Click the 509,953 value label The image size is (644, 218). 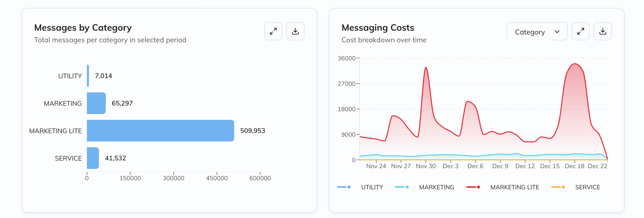252,131
